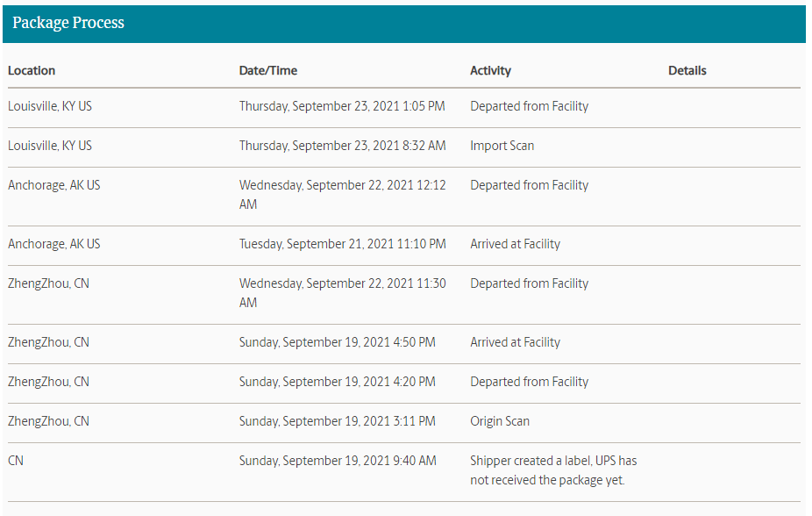Select the September 23, 2021 1:05 PM timestamp

coord(342,106)
